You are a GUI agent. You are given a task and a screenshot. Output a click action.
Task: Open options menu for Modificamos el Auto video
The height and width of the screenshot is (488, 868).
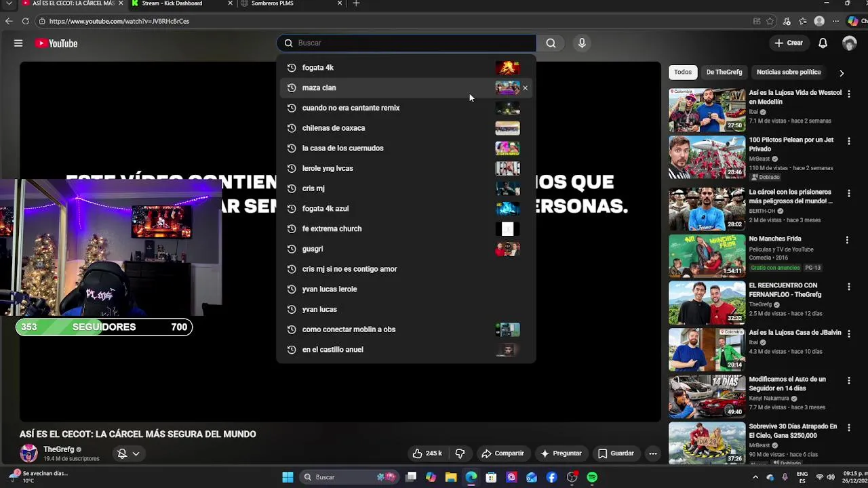(x=848, y=380)
